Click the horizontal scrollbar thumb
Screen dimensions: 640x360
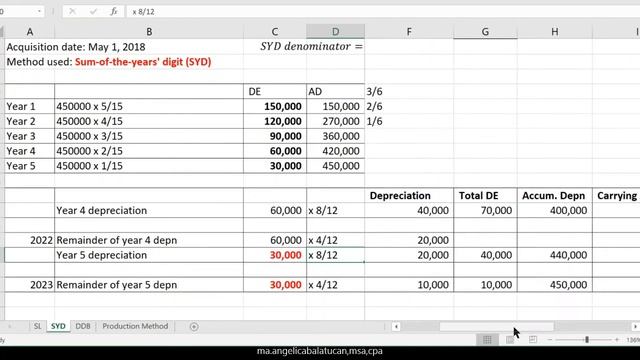tap(496, 327)
